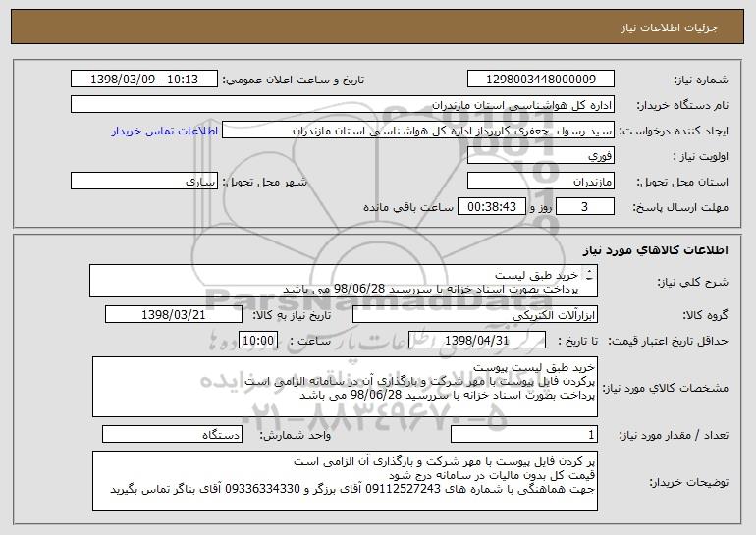
Task: Click the label تاریخ و ساعت اعلان عمومی
Action: click(x=294, y=80)
